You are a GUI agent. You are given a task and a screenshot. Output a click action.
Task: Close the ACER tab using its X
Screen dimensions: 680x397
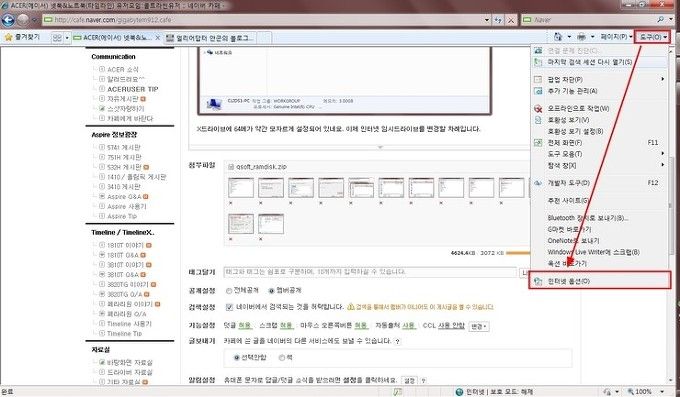click(157, 38)
